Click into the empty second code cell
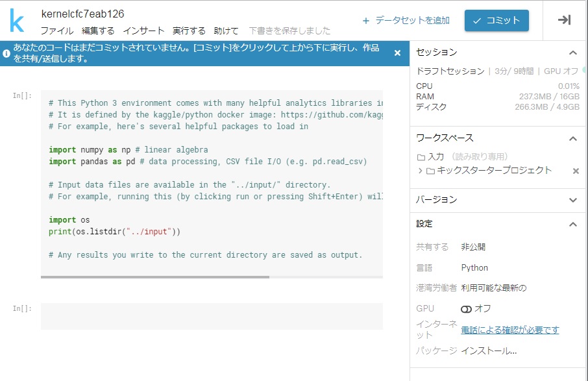588x381 pixels. click(212, 316)
